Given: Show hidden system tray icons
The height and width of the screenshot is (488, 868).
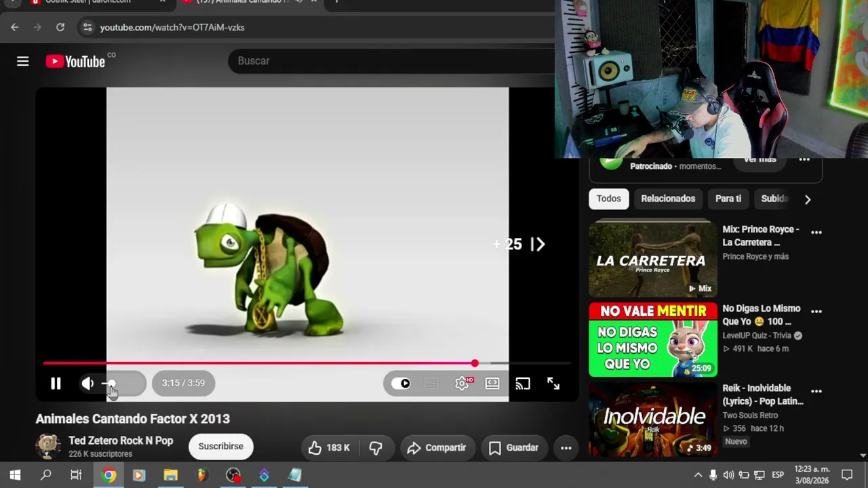Looking at the screenshot, I should click(698, 475).
